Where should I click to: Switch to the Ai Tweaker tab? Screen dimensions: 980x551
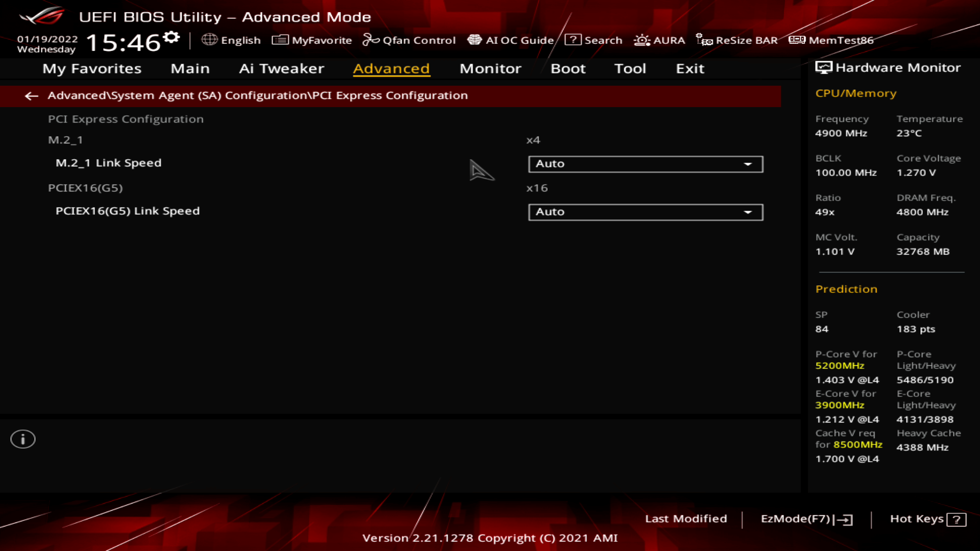pyautogui.click(x=282, y=68)
